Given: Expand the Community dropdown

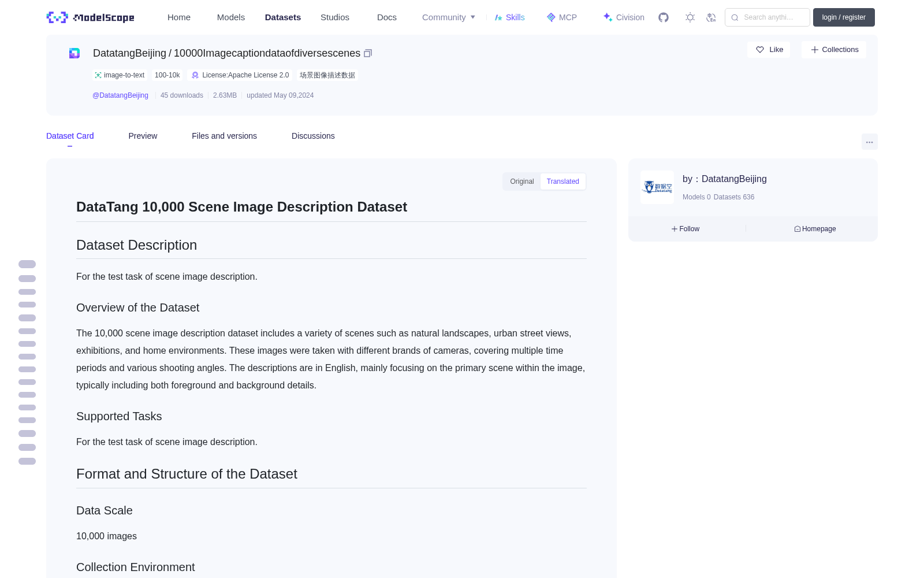Looking at the screenshot, I should point(449,17).
